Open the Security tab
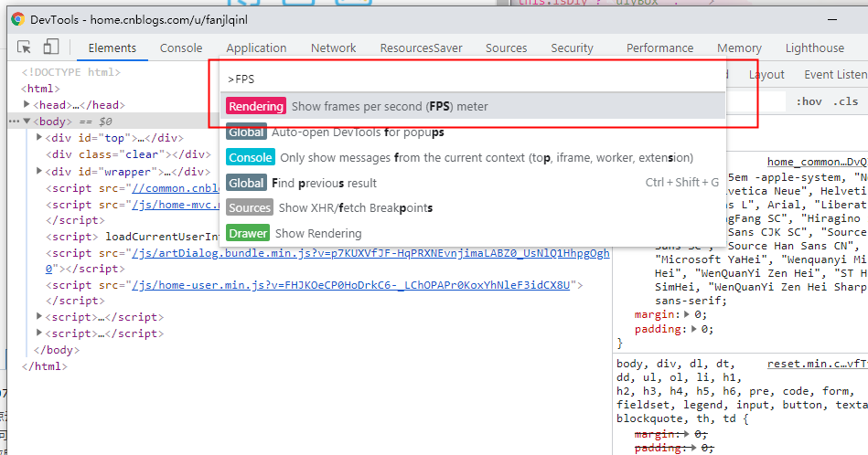This screenshot has width=868, height=455. pos(572,48)
